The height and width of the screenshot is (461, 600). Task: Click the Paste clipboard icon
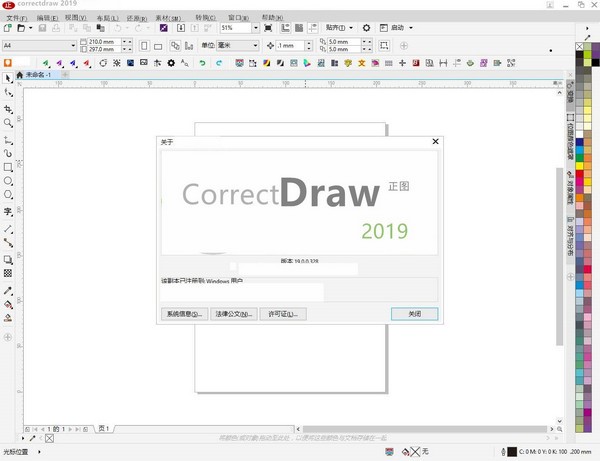pyautogui.click(x=100, y=28)
